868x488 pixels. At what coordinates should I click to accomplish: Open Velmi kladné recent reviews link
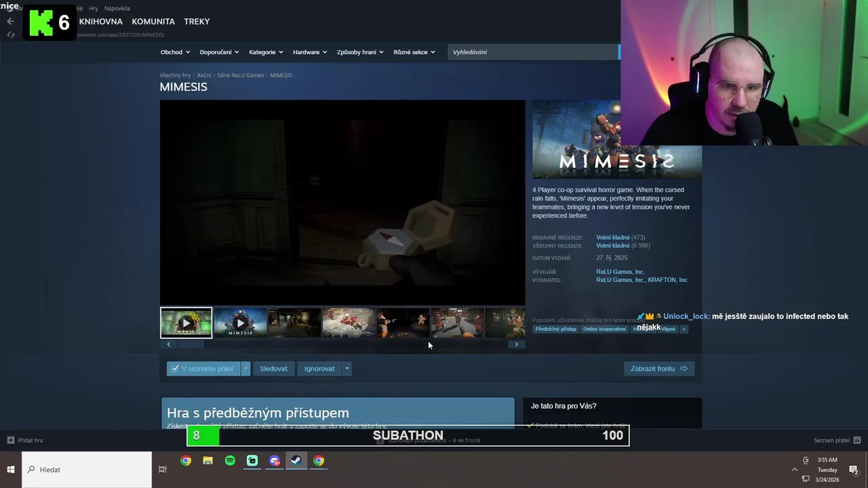click(x=613, y=238)
